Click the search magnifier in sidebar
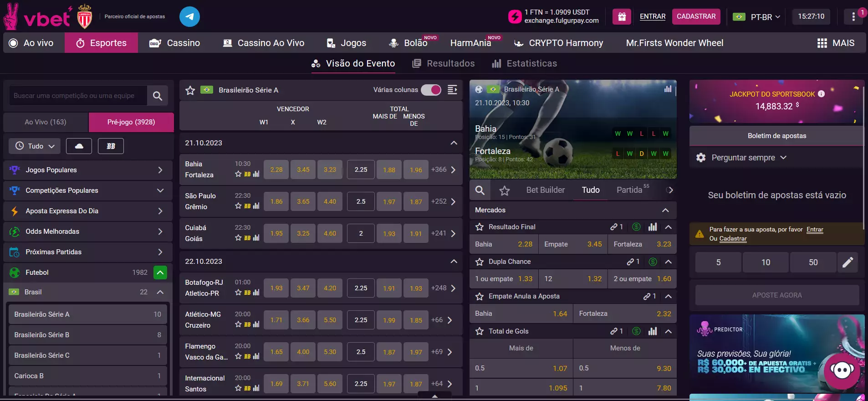Image resolution: width=868 pixels, height=401 pixels. point(158,96)
